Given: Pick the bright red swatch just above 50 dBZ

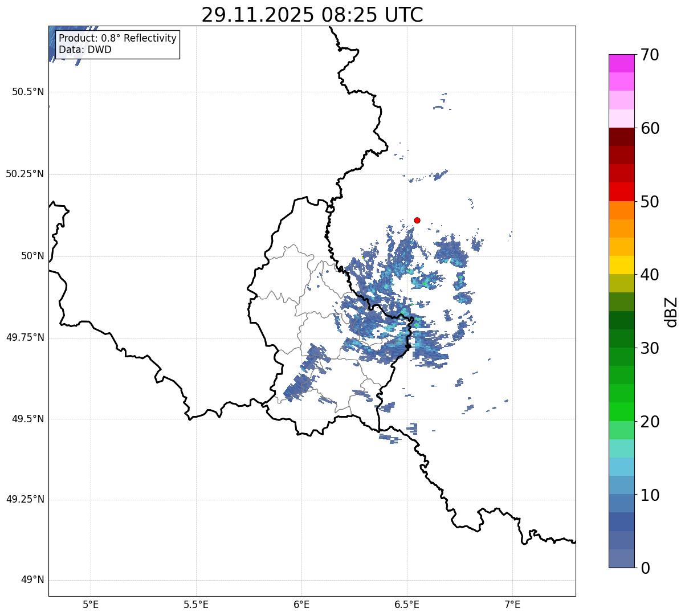Looking at the screenshot, I should pyautogui.click(x=621, y=192).
